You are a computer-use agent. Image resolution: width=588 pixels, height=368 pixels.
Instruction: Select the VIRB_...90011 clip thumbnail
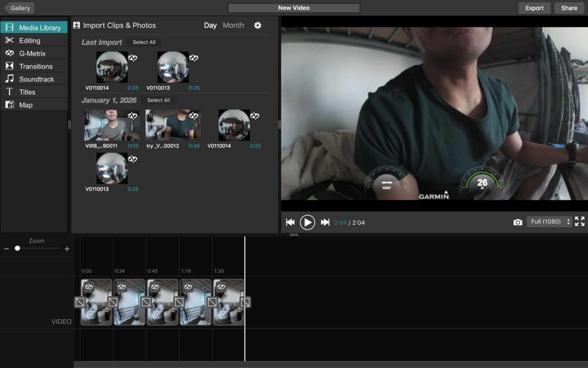pyautogui.click(x=112, y=125)
